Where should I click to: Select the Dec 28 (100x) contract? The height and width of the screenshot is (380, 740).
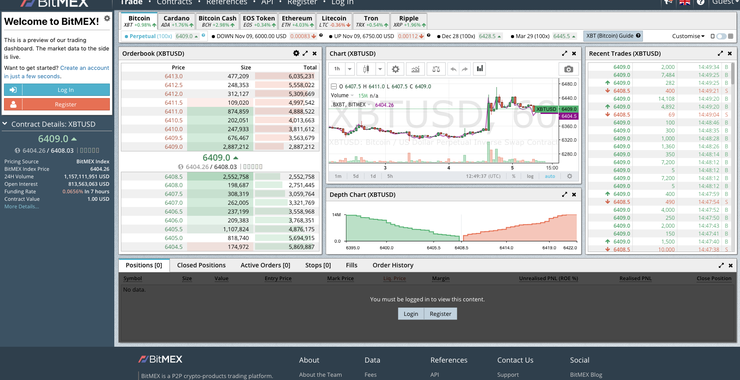pos(469,36)
